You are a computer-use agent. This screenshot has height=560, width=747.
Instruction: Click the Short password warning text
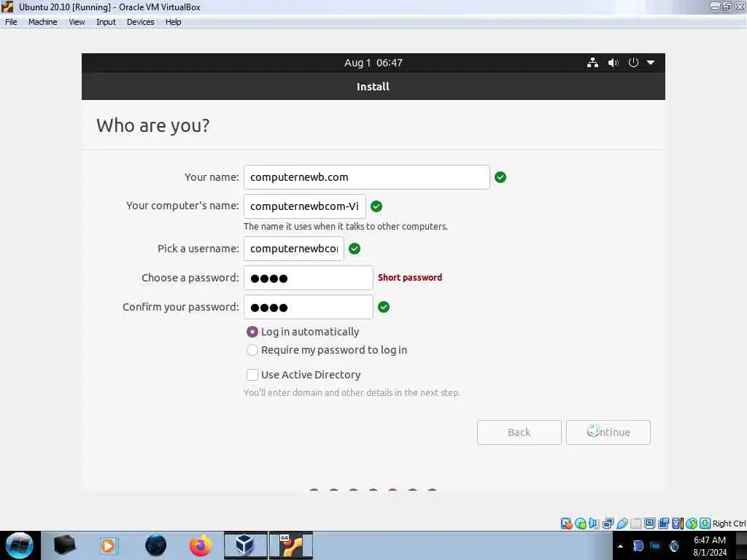click(410, 278)
